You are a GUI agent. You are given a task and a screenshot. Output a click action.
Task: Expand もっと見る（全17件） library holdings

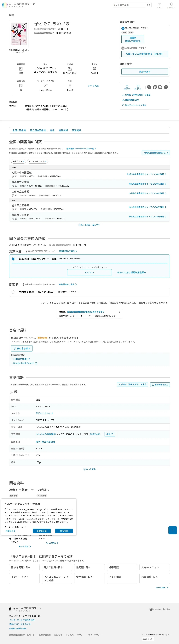coord(89,225)
